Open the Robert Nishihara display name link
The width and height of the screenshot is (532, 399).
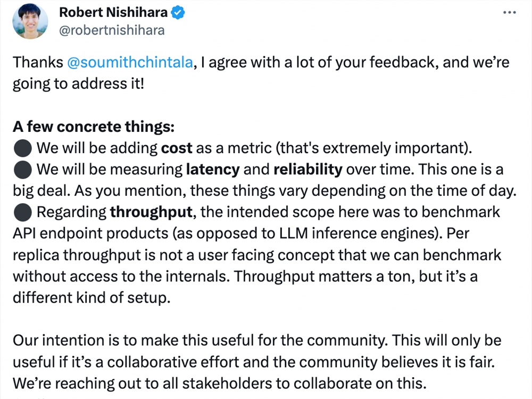(113, 12)
